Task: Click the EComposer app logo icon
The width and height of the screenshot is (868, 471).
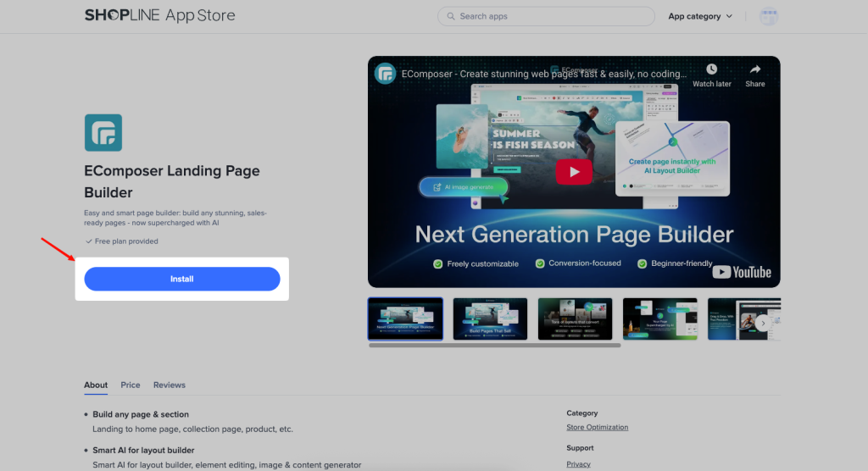Action: pos(103,133)
